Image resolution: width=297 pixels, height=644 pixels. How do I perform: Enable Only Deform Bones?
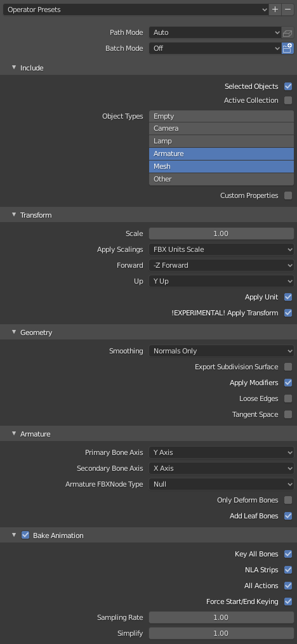coord(288,500)
